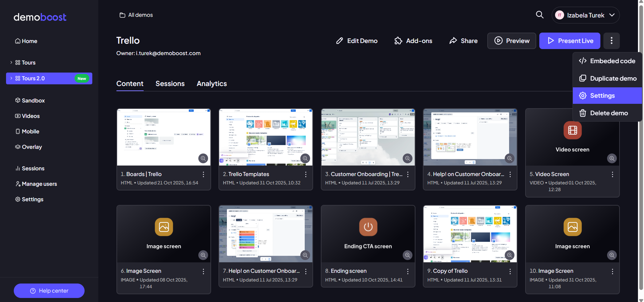Click magnifier on 10. Image Screen card

point(612,255)
